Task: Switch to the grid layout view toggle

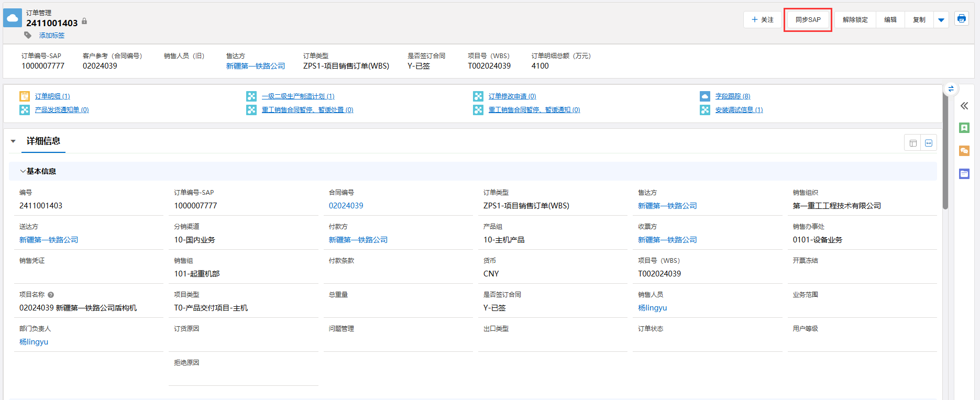Action: click(x=913, y=143)
